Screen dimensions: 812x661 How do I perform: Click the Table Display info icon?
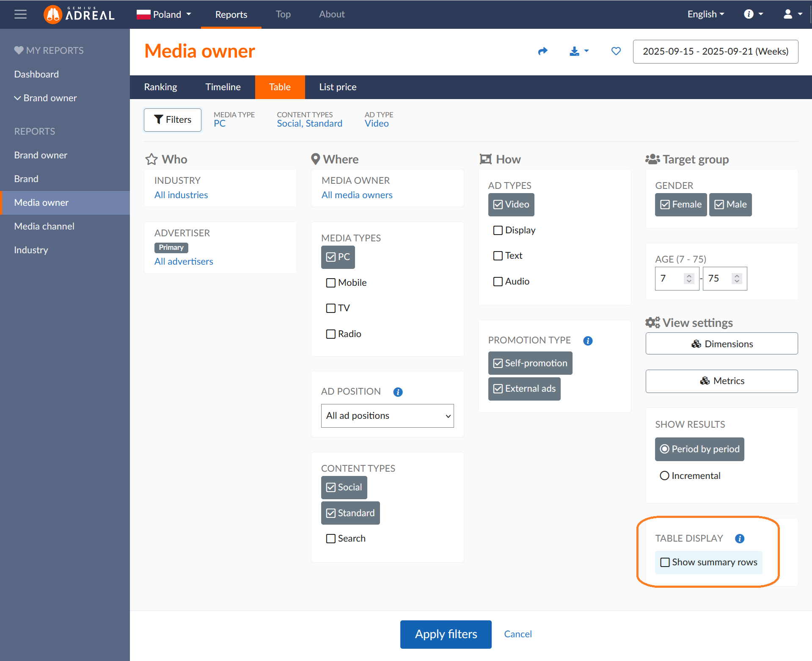[739, 539]
